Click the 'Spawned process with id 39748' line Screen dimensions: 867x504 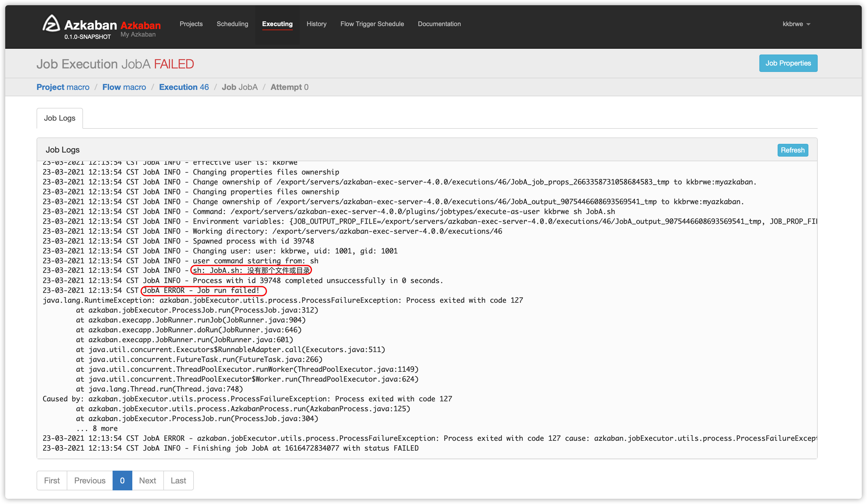[x=178, y=241]
